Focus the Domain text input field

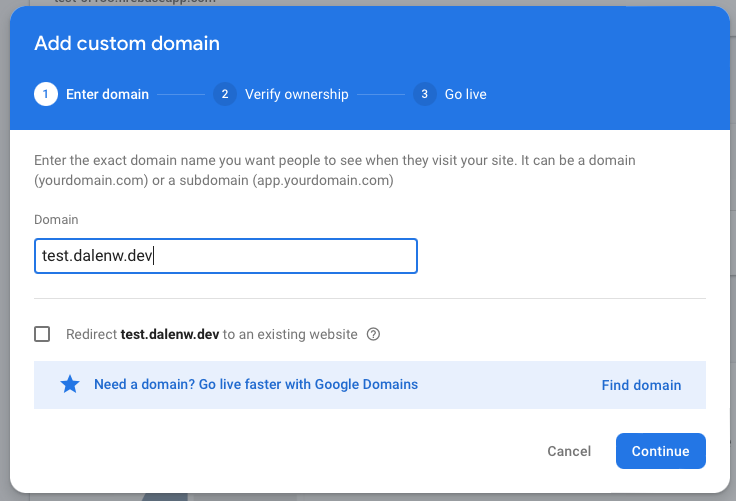point(225,256)
